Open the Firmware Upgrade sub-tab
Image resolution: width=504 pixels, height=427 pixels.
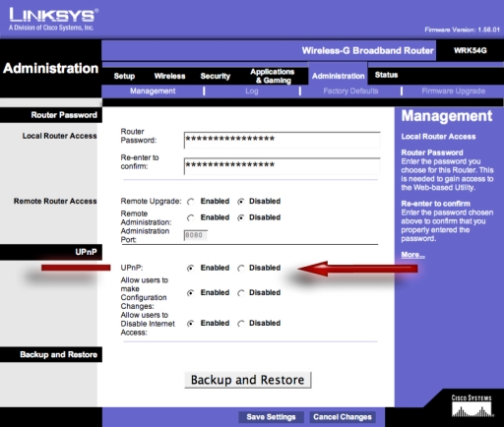pos(453,91)
